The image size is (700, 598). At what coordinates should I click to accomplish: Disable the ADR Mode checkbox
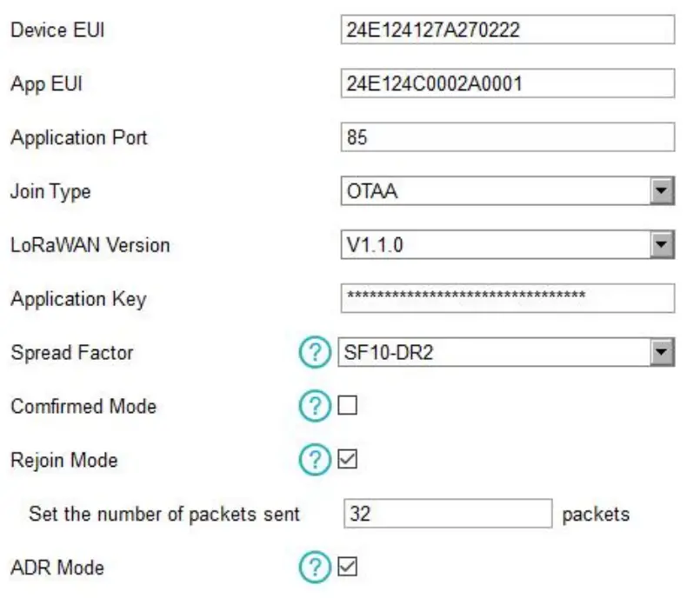click(347, 568)
